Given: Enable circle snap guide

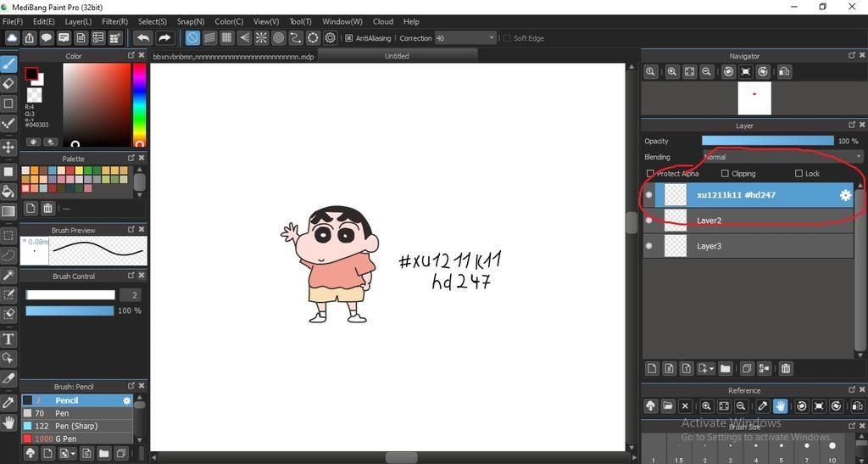Looking at the screenshot, I should (278, 37).
